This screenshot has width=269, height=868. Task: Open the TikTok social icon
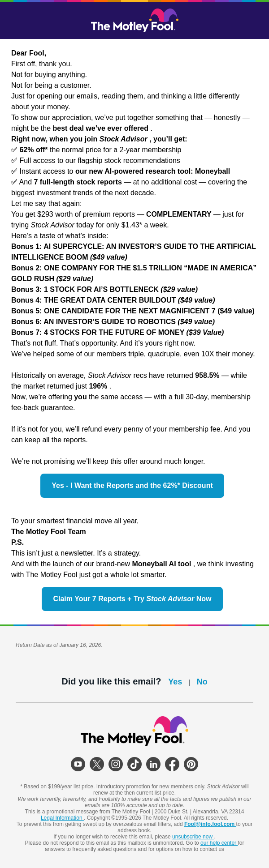(134, 764)
